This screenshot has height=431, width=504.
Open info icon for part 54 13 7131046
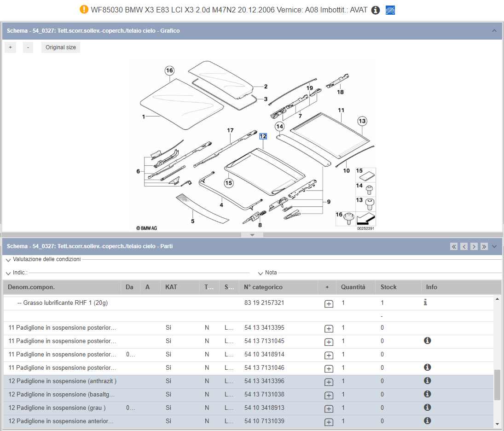pos(427,367)
